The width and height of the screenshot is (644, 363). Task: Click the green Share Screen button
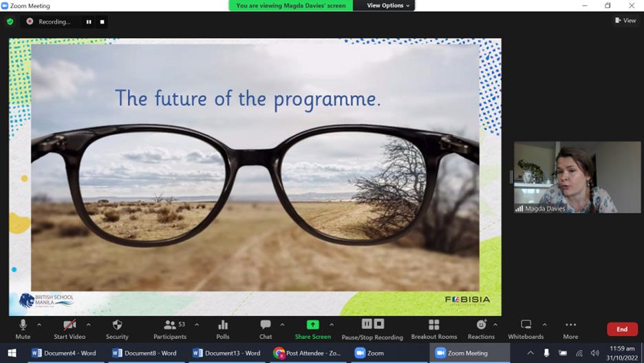tap(312, 329)
